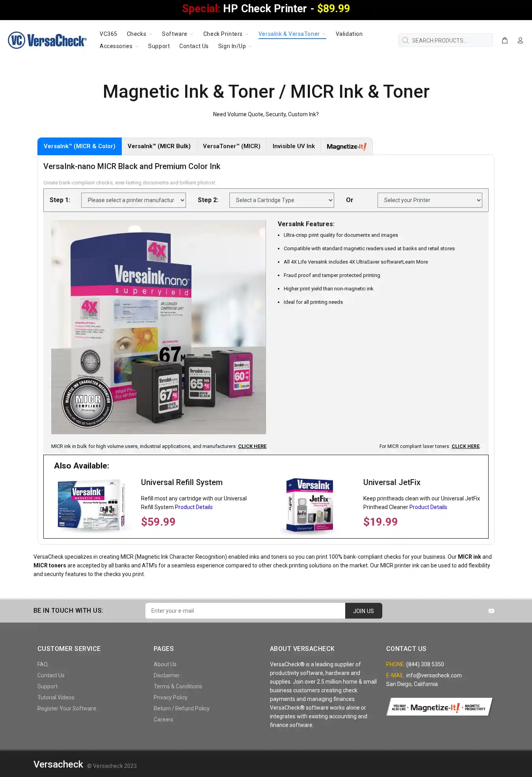Open the shopping cart icon
The image size is (532, 777).
[x=504, y=40]
